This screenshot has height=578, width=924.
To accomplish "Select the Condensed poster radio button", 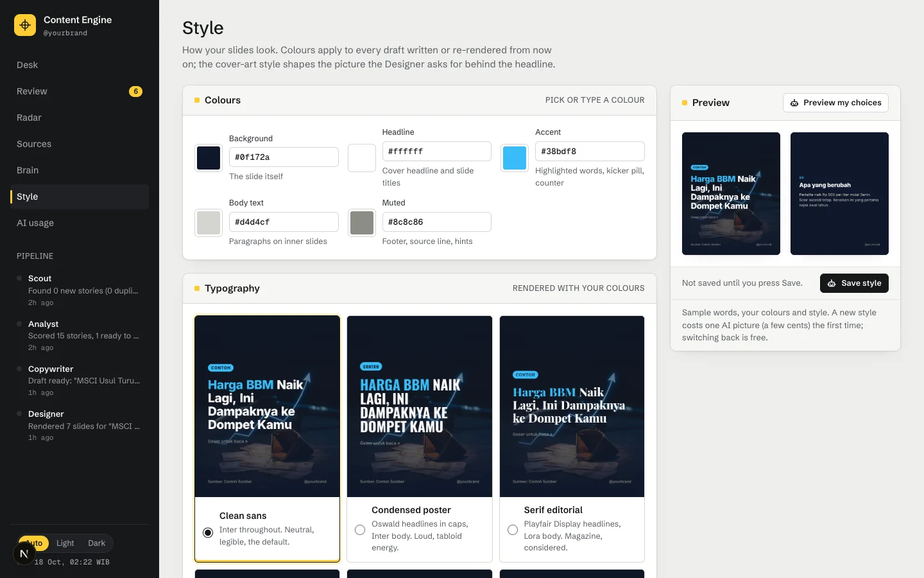I will (360, 530).
